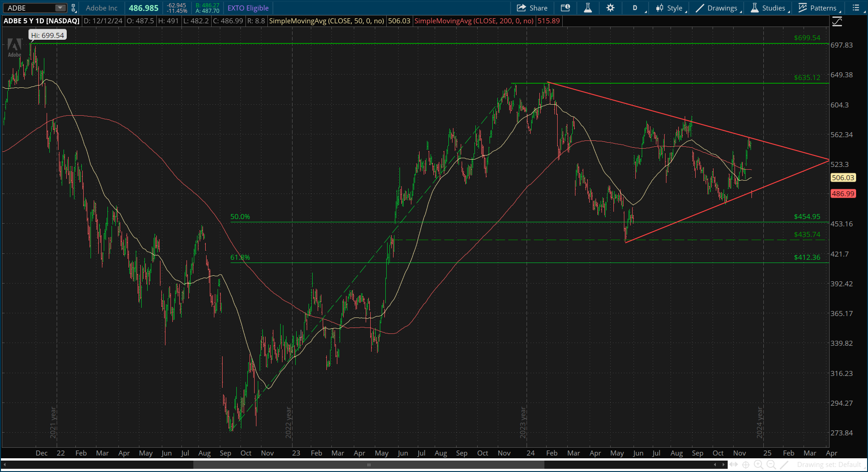Open the list options menu icon
Viewport: 868px width, 472px height.
856,8
